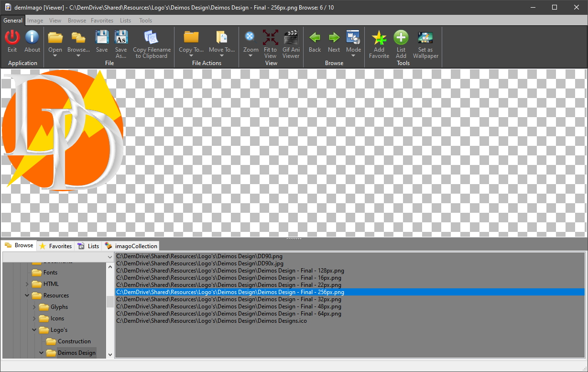Click the DD logo image in viewer

coord(63,131)
